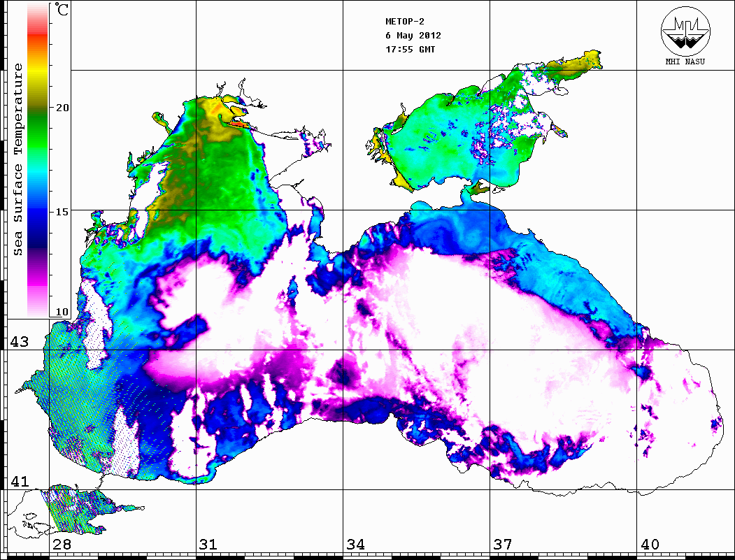
Task: Click the longitude label '37'
Action: coord(503,544)
